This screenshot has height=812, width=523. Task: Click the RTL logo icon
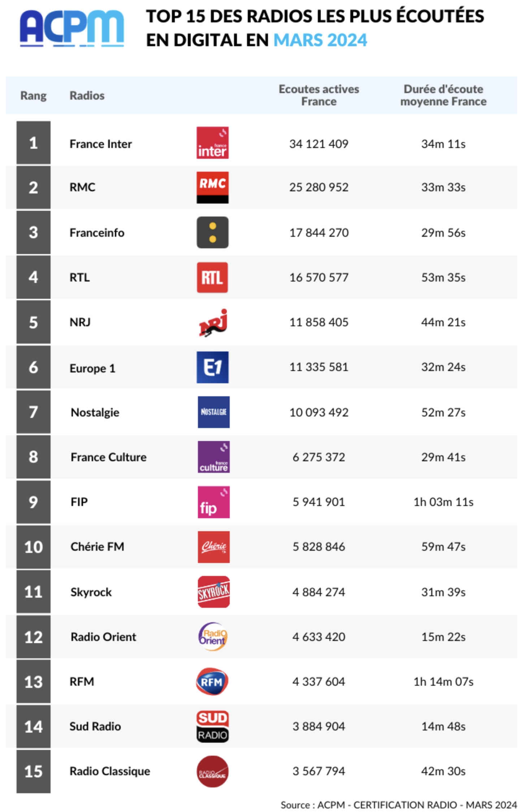212,277
